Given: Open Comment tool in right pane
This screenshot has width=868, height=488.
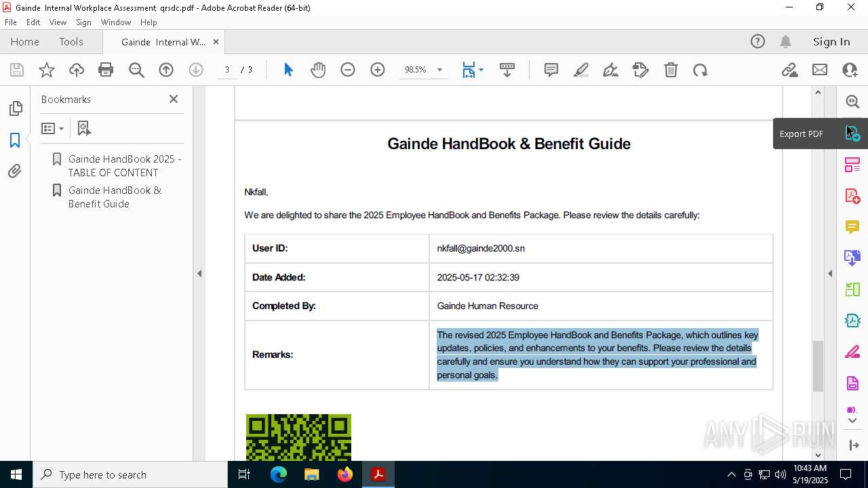Looking at the screenshot, I should (852, 226).
